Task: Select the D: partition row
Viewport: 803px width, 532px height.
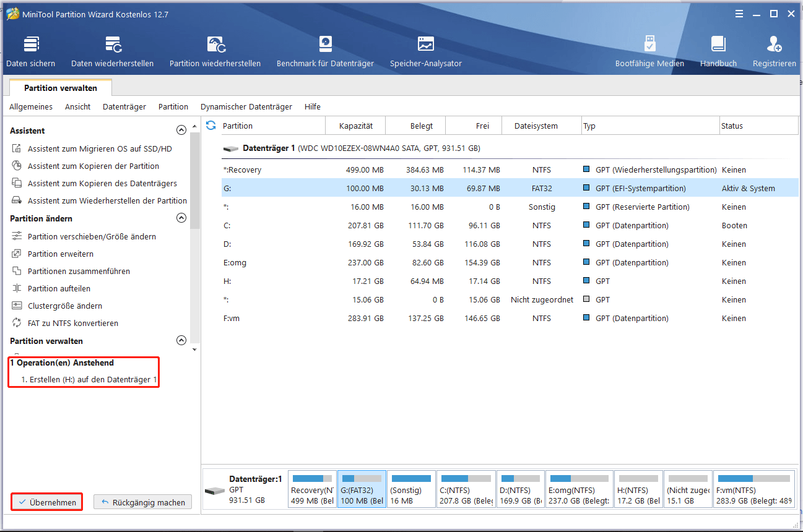Action: [x=510, y=244]
